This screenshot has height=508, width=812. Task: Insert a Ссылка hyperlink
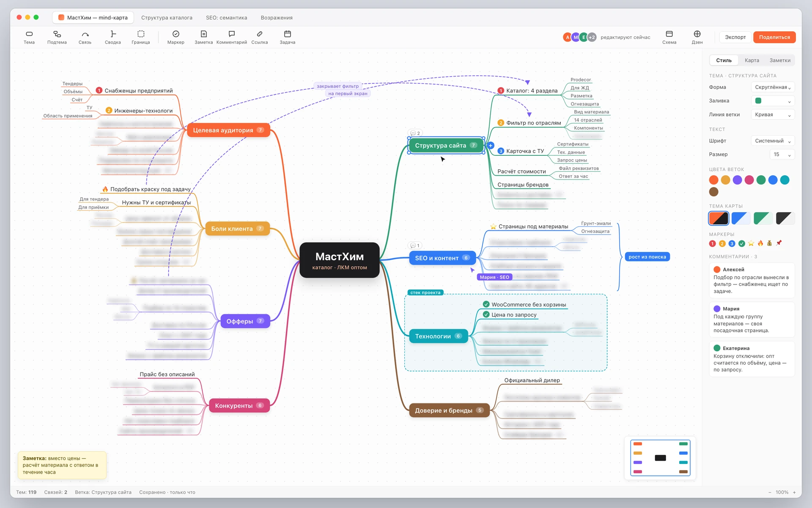(260, 37)
